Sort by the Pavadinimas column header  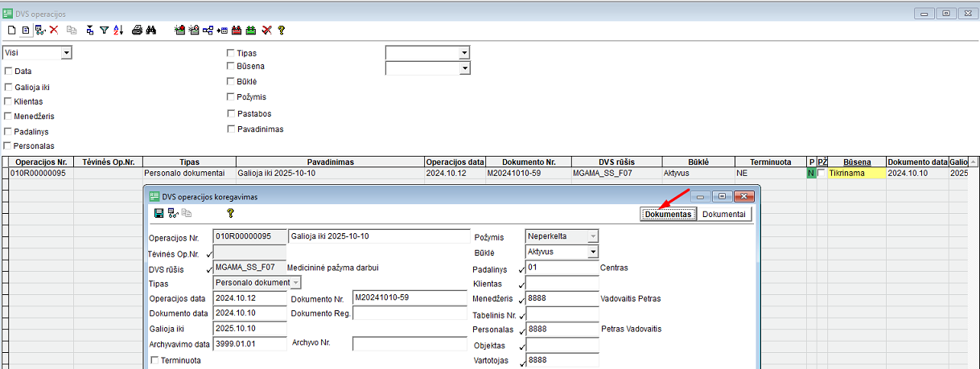coord(330,162)
